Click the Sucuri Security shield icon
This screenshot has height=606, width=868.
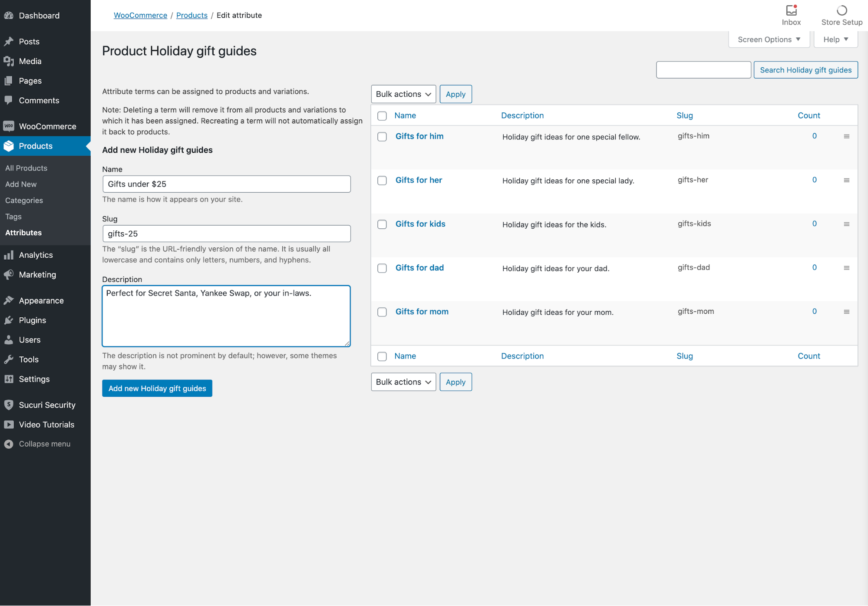tap(9, 405)
